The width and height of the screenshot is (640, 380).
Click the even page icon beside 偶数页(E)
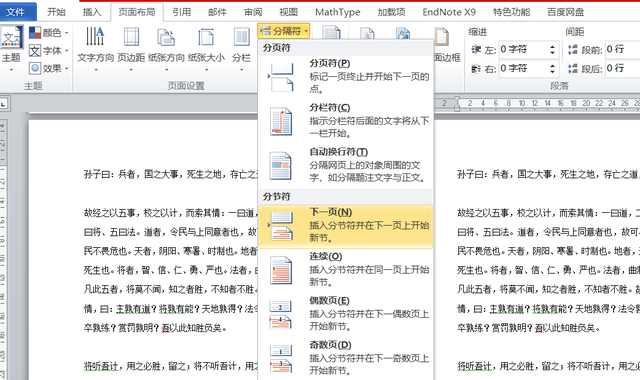pos(281,315)
